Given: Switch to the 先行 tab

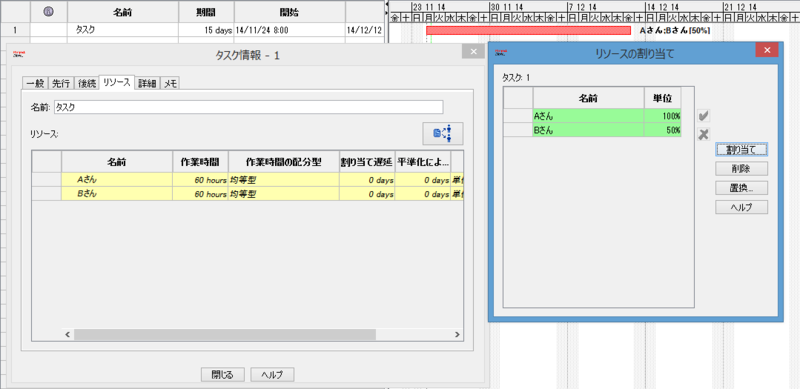Looking at the screenshot, I should tap(61, 84).
